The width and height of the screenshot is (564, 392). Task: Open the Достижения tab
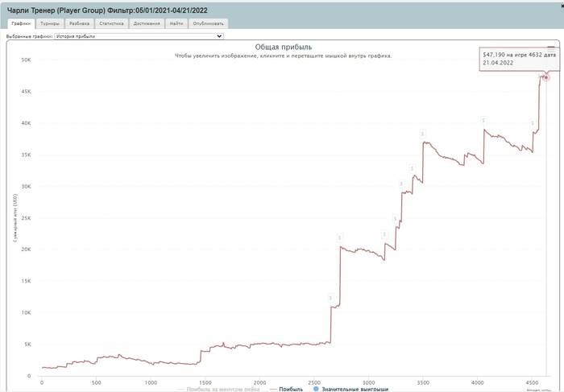(147, 23)
